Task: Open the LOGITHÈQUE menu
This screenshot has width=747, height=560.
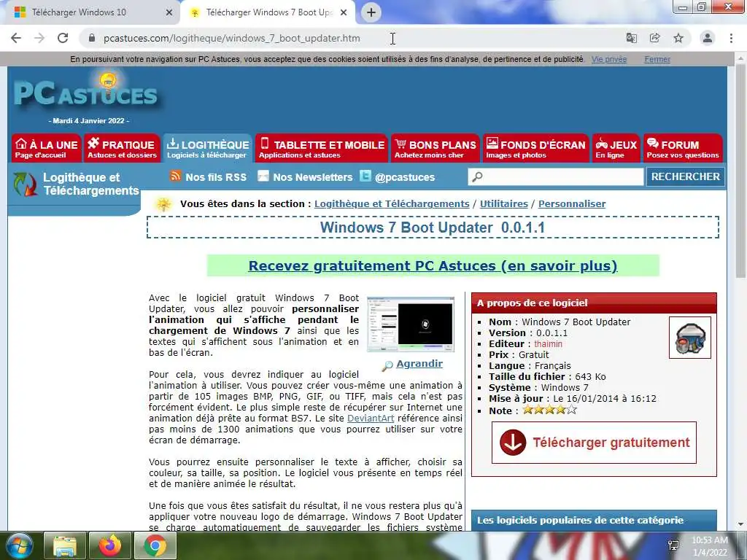Action: [208, 148]
